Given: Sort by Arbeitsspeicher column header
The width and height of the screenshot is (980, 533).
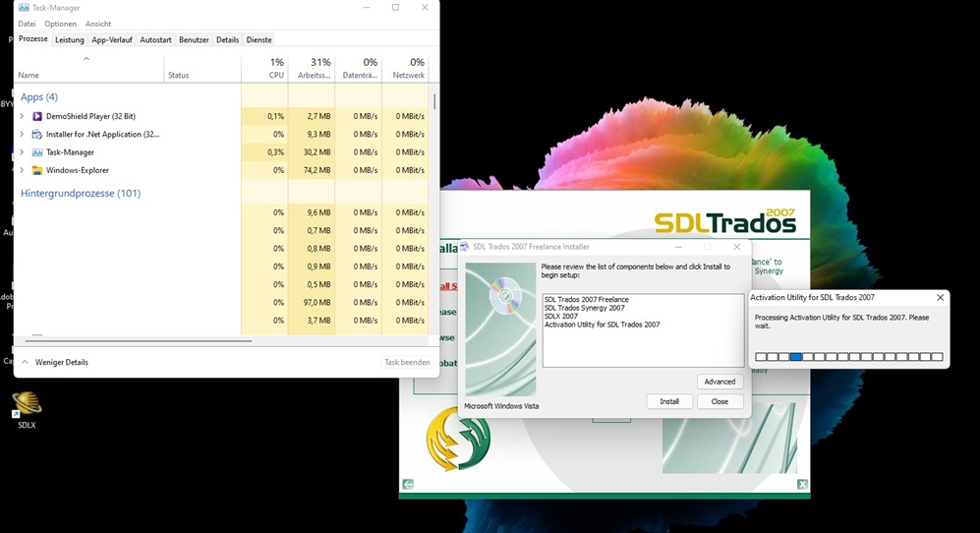Looking at the screenshot, I should click(312, 68).
